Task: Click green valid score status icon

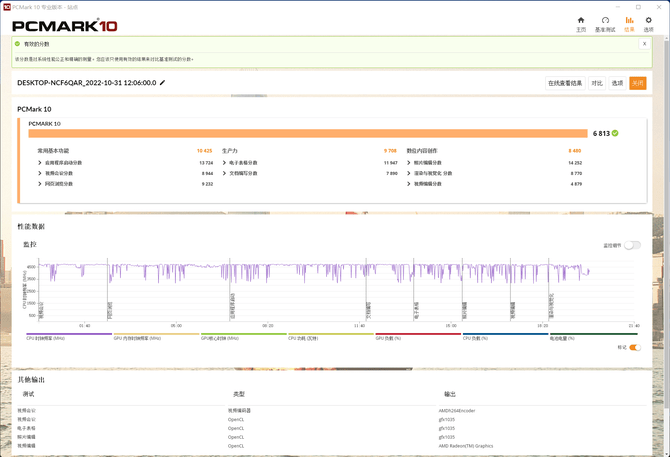Action: point(19,44)
